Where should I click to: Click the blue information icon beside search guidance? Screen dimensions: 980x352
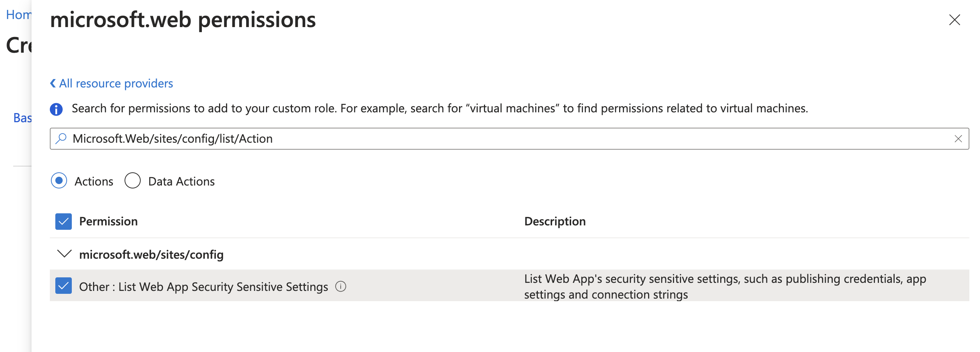click(x=56, y=109)
